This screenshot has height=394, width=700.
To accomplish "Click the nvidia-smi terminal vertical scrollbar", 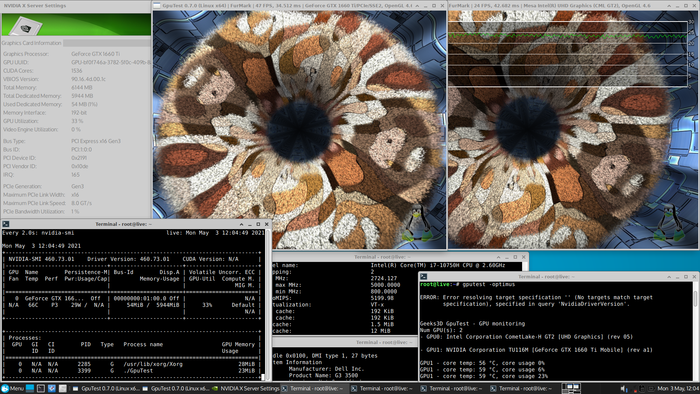I will (268, 304).
